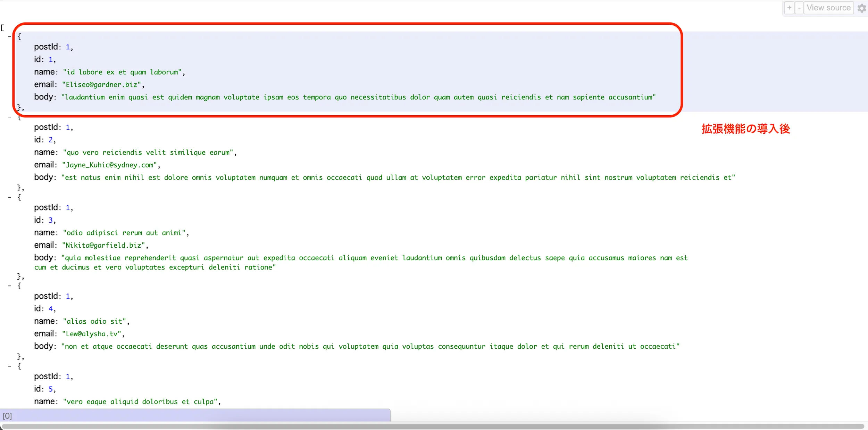Viewport: 868px width, 430px height.
Task: Click the collapse all minus button
Action: pos(799,8)
